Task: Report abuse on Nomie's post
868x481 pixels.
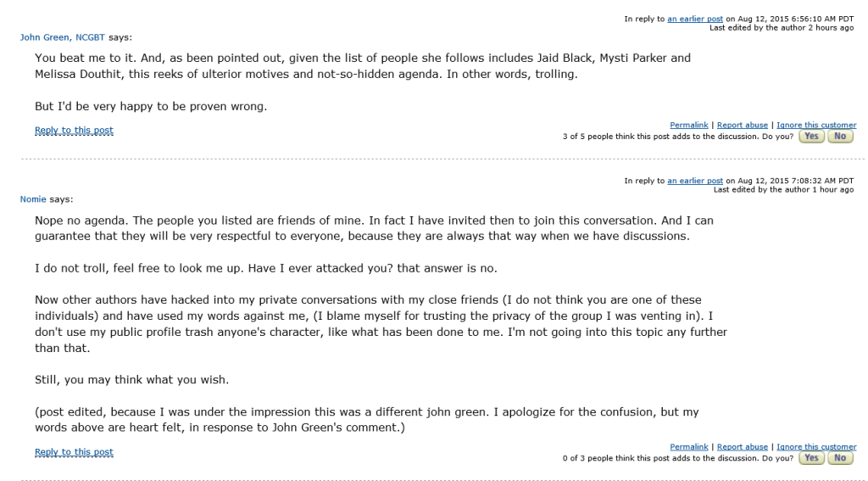Action: pyautogui.click(x=742, y=447)
